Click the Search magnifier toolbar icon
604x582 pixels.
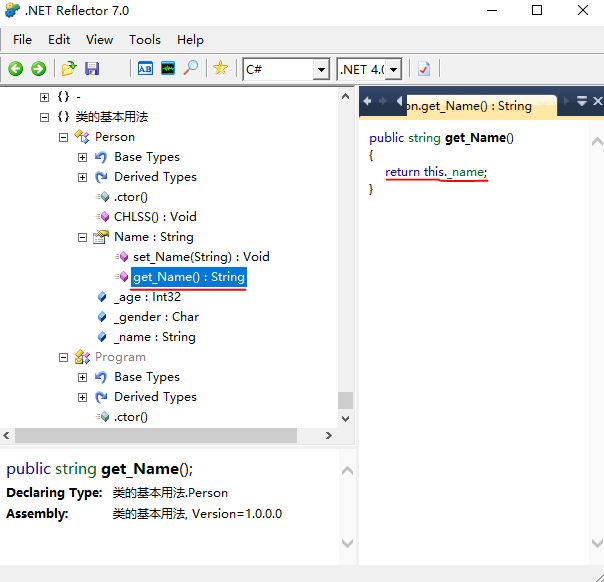[191, 68]
